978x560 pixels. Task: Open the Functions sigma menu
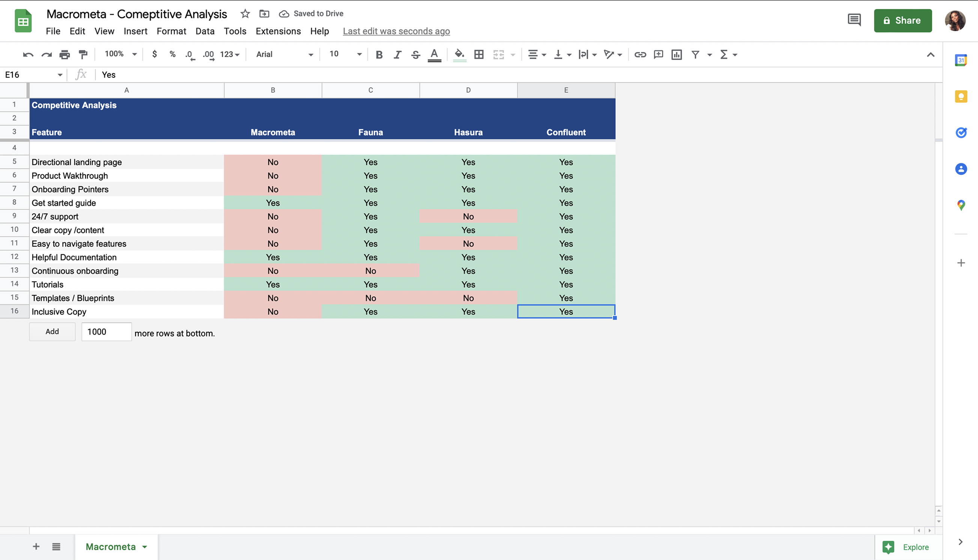click(728, 55)
